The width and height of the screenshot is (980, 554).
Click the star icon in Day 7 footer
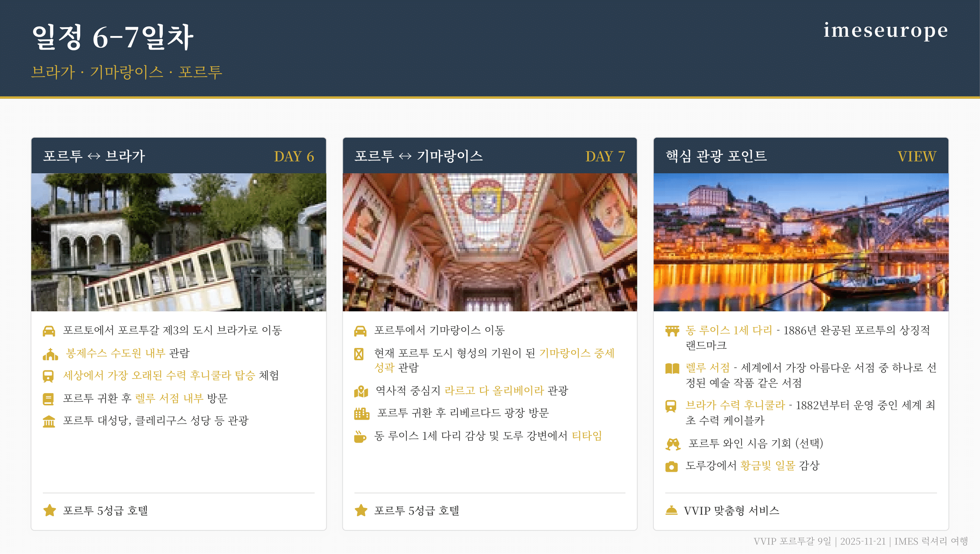(x=360, y=511)
